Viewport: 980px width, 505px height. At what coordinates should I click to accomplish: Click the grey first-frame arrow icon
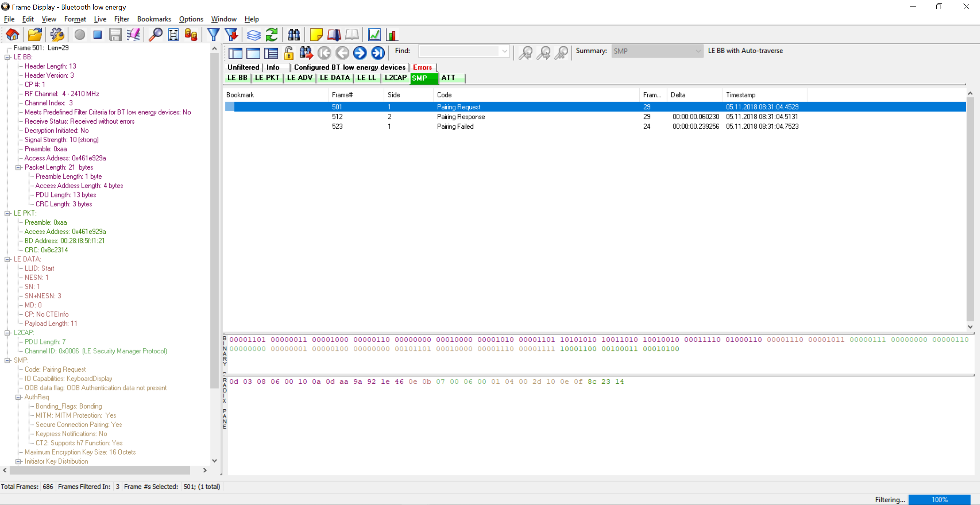(324, 53)
